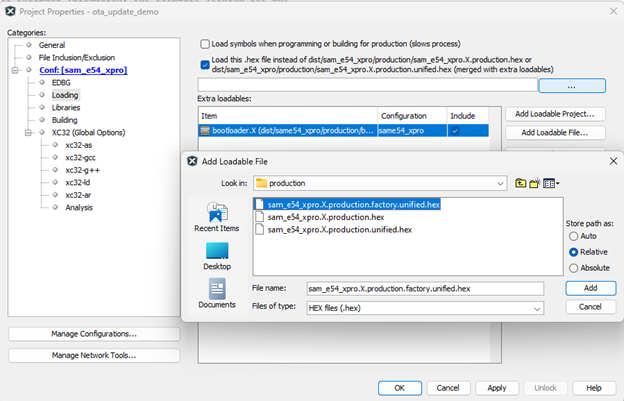The height and width of the screenshot is (401, 624).
Task: Select Analysis category
Action: [79, 208]
